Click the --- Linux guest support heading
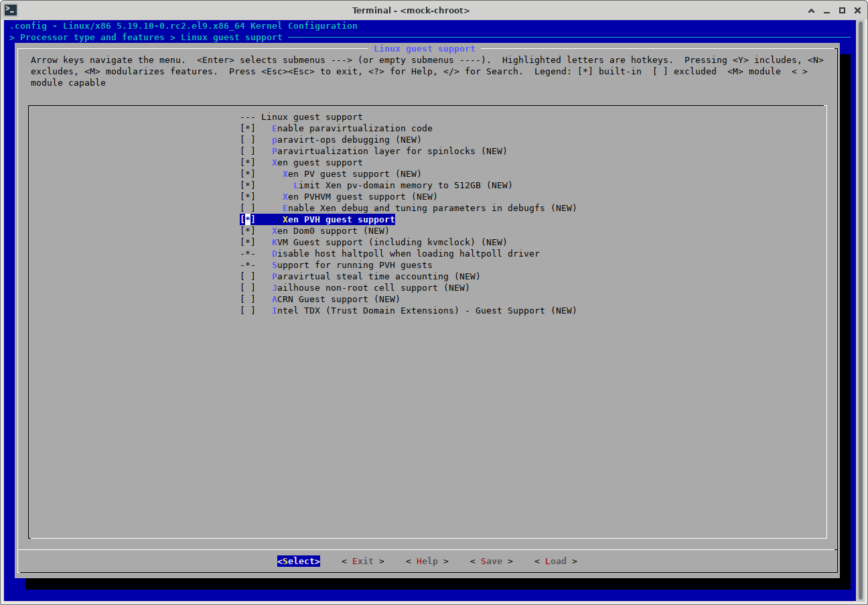The height and width of the screenshot is (605, 868). tap(301, 117)
